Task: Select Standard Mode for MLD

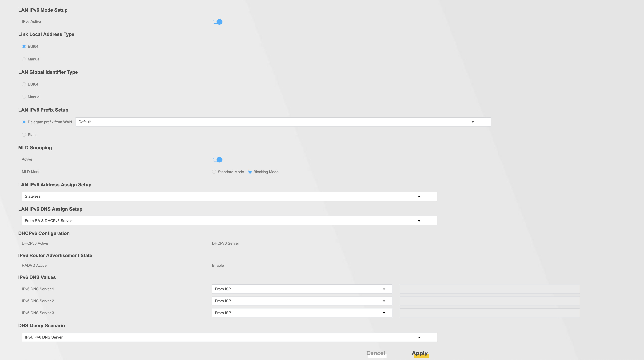Action: (x=214, y=172)
